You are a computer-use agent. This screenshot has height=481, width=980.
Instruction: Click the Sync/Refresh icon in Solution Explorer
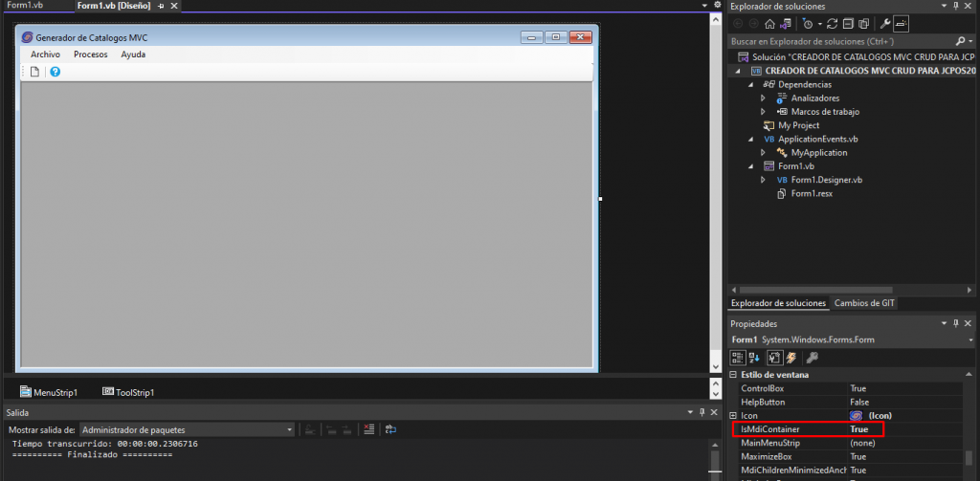point(832,24)
